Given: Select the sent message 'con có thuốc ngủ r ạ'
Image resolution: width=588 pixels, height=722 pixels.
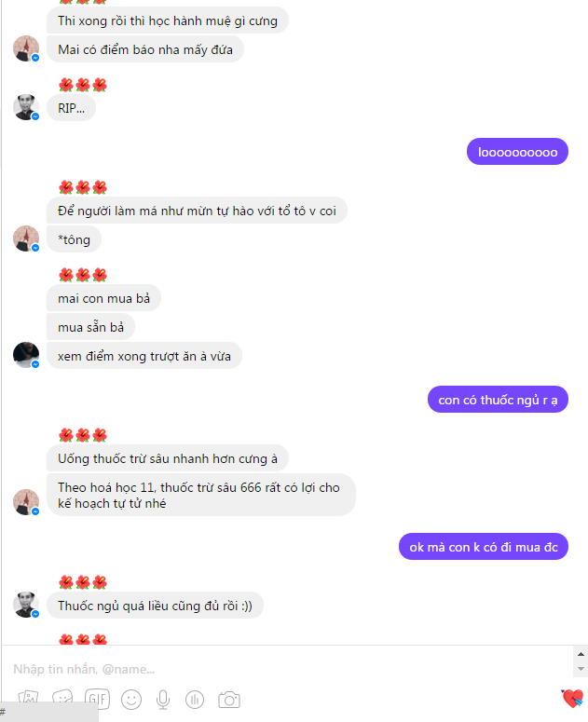Looking at the screenshot, I should [x=498, y=400].
